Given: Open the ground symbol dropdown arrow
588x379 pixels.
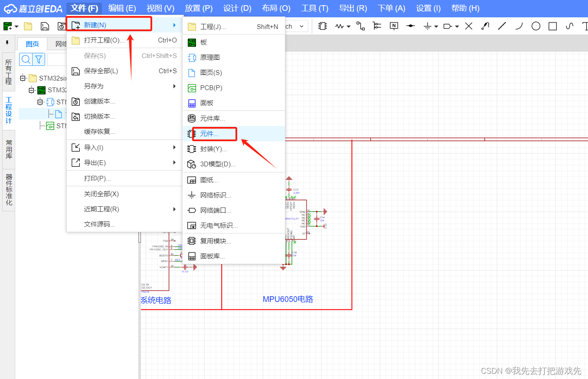Looking at the screenshot, I should tap(436, 26).
